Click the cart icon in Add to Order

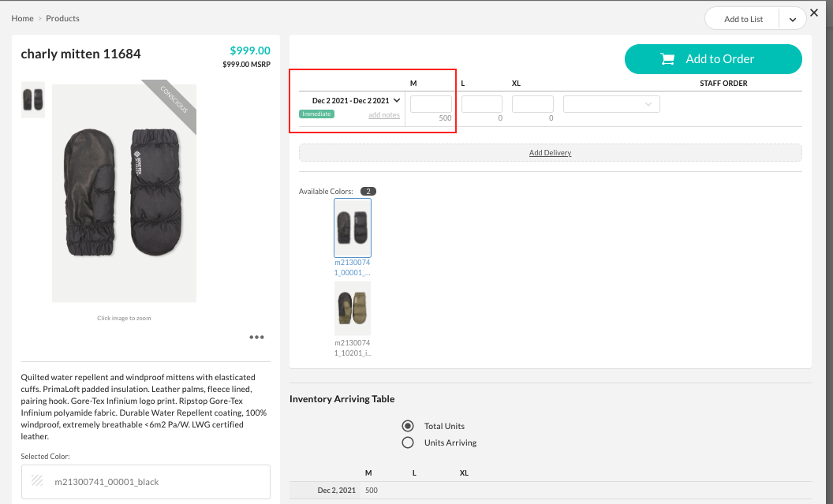[667, 59]
